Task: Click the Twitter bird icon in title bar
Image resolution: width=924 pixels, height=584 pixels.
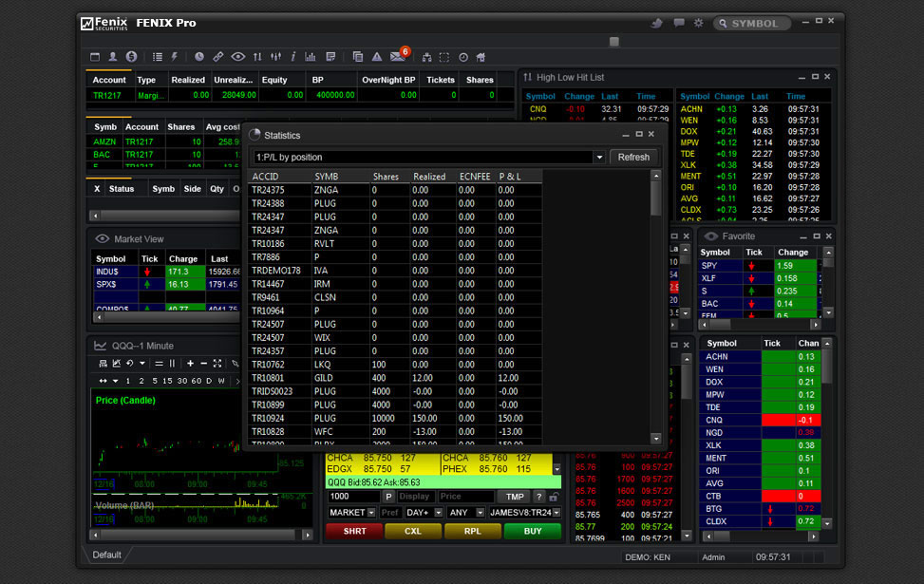Action: click(x=656, y=23)
